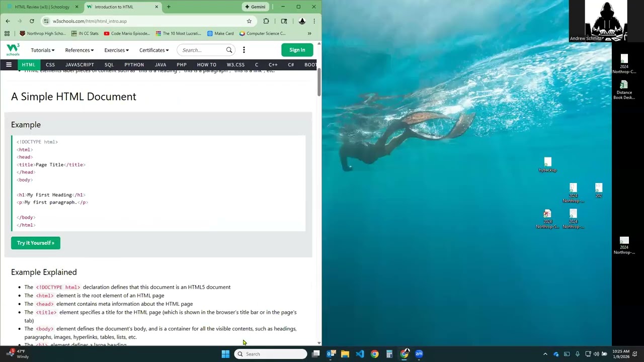644x362 pixels.
Task: Select JAVA in the topic bar
Action: (160, 65)
